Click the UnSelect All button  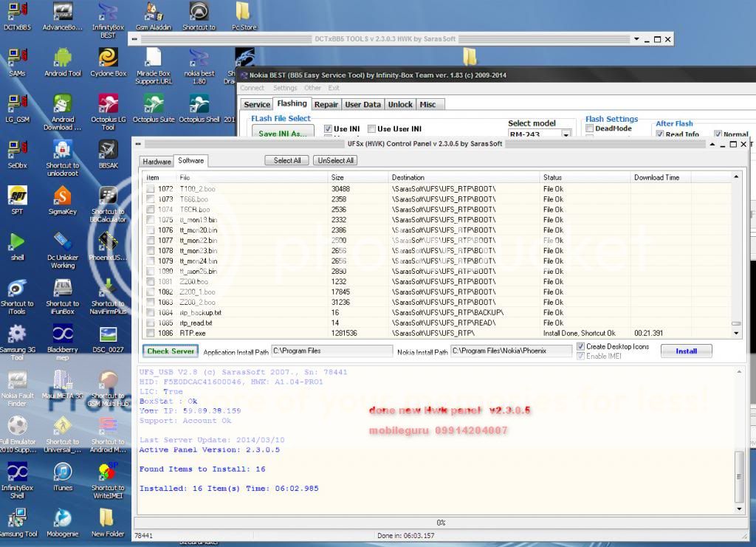335,160
